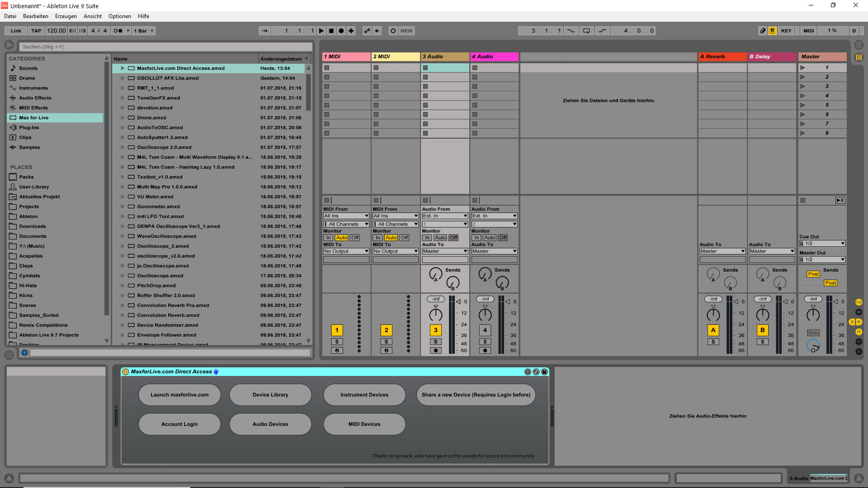868x488 pixels.
Task: Click the Device Library button
Action: 270,395
